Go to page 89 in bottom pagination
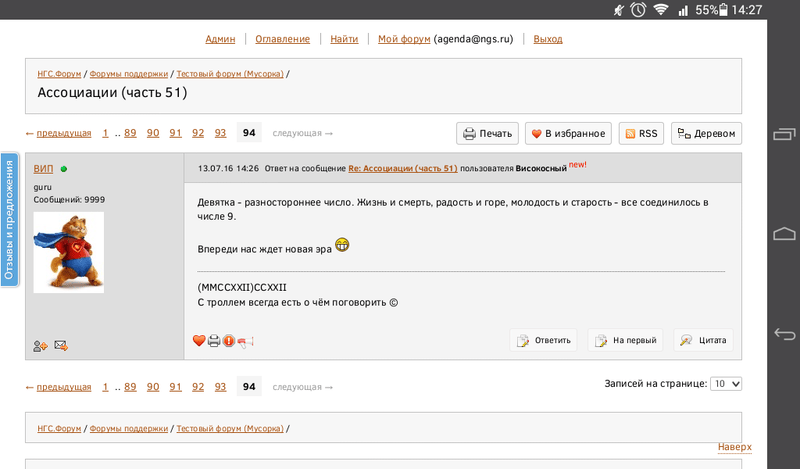800x469 pixels. tap(130, 387)
